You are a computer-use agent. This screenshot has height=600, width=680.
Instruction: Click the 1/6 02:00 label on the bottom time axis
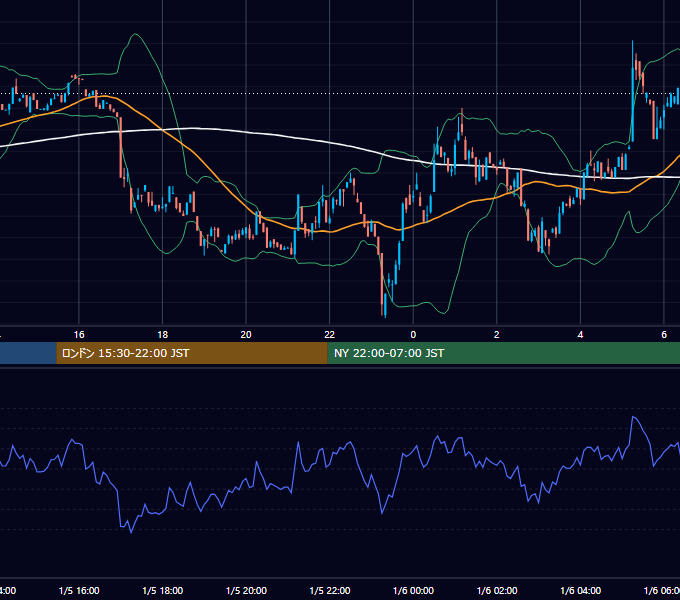[x=497, y=590]
